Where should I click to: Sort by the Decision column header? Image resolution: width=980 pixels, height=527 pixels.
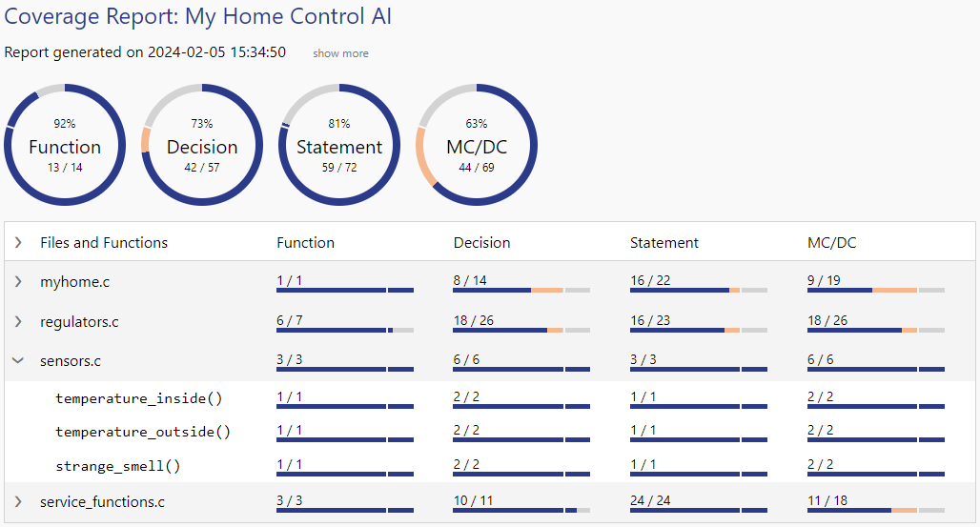click(x=481, y=243)
